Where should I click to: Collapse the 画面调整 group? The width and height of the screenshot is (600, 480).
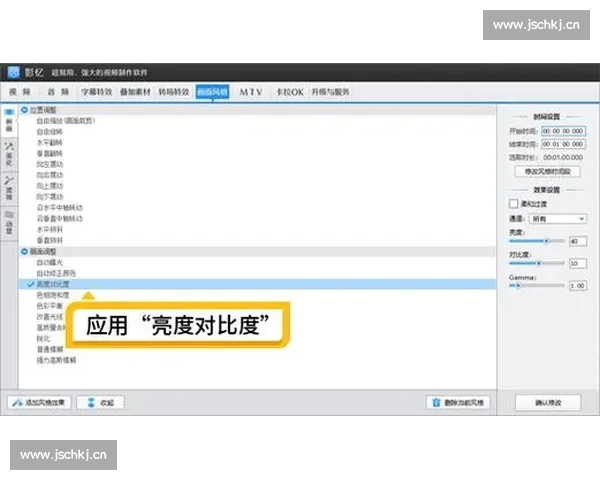pos(24,251)
